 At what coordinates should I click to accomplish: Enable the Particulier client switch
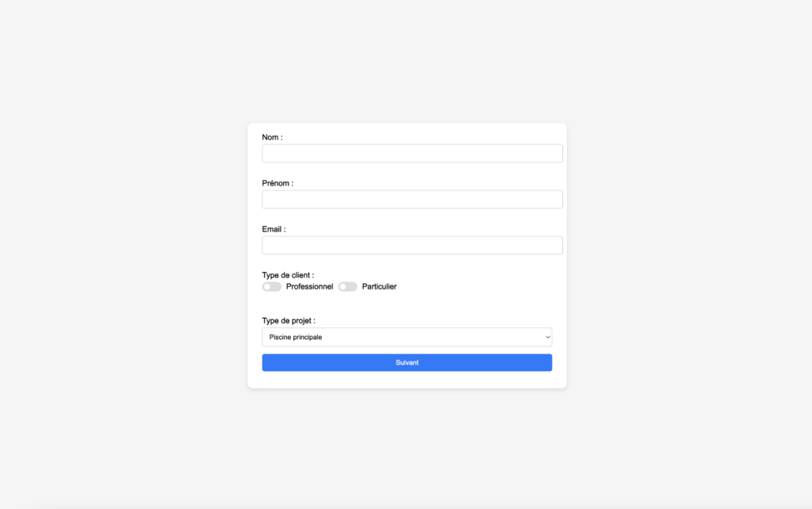pyautogui.click(x=347, y=287)
